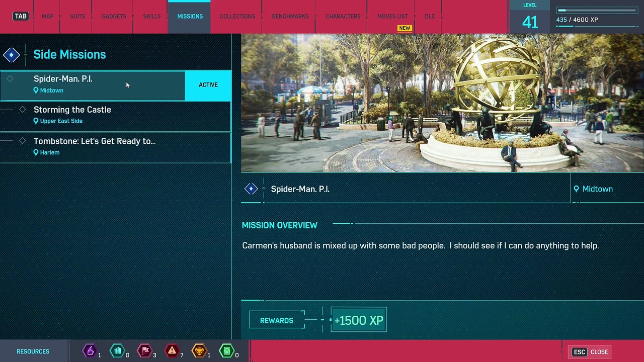Image resolution: width=644 pixels, height=362 pixels.
Task: Click the teal landmark token icon
Action: (117, 350)
